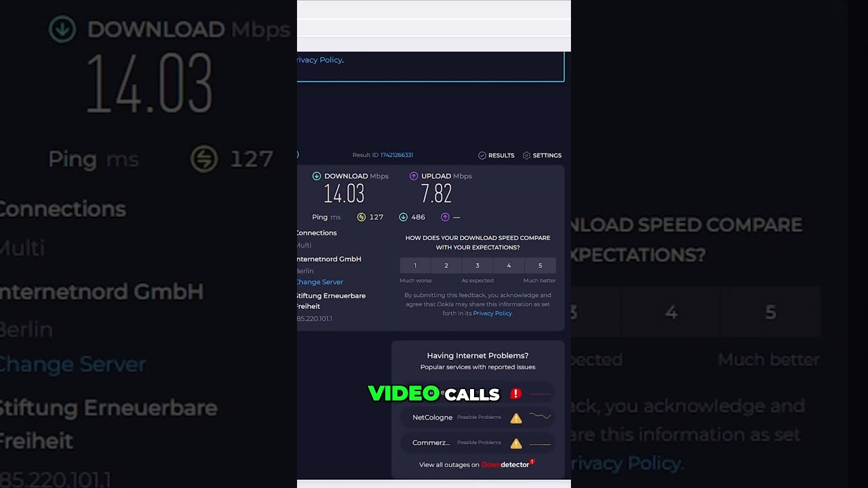Open the Commerz... outage row
Image resolution: width=868 pixels, height=488 pixels.
click(x=478, y=443)
